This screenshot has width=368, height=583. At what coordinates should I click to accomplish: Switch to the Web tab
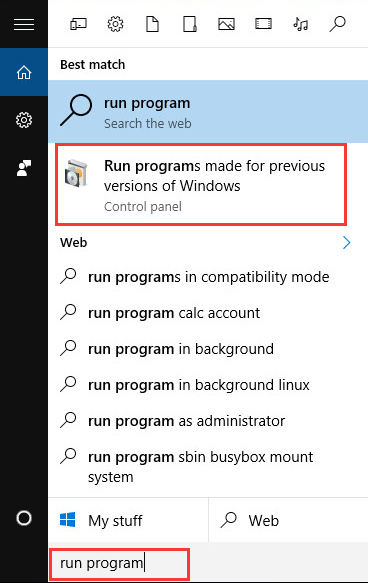point(288,520)
